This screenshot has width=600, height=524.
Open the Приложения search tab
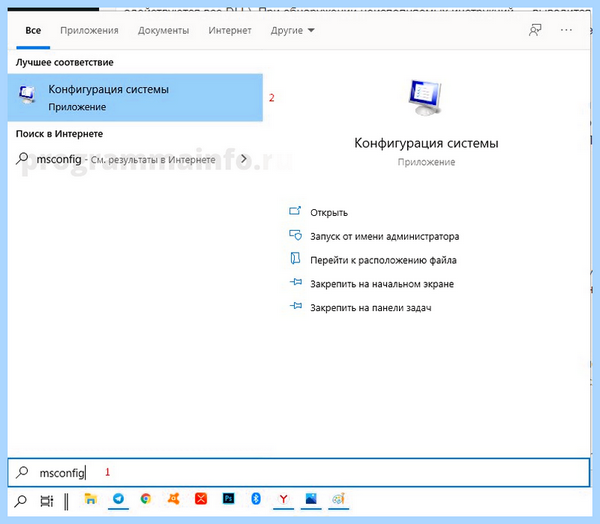[89, 31]
